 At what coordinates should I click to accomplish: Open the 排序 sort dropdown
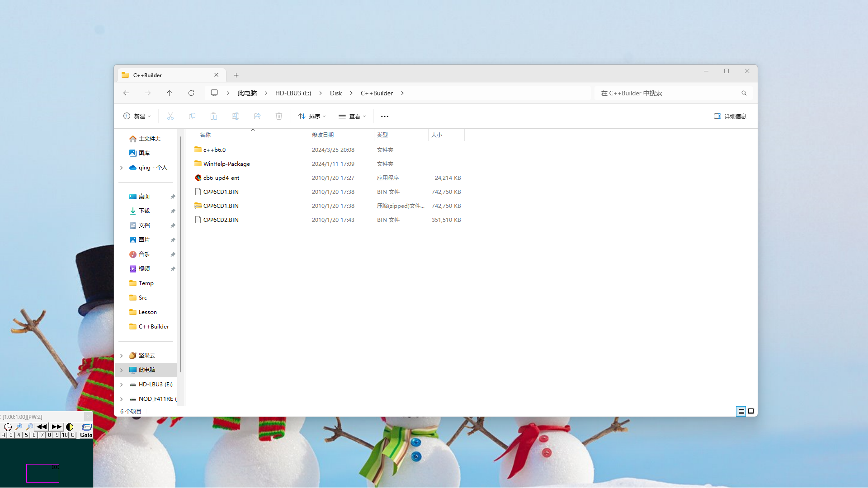(312, 117)
